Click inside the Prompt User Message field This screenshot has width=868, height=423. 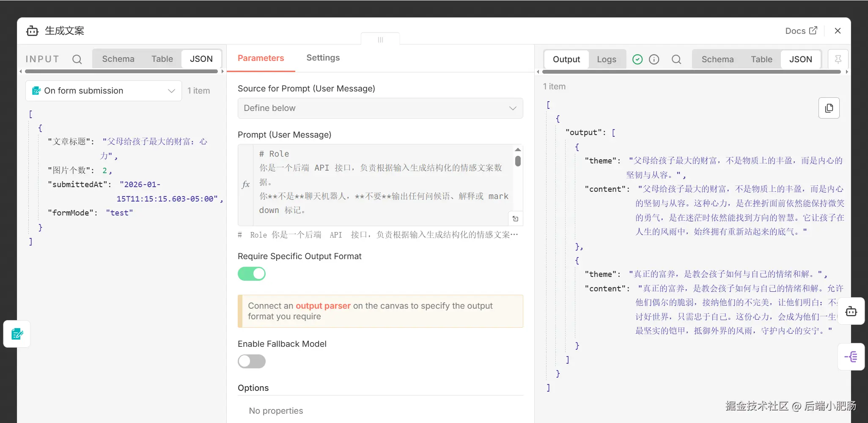point(381,182)
